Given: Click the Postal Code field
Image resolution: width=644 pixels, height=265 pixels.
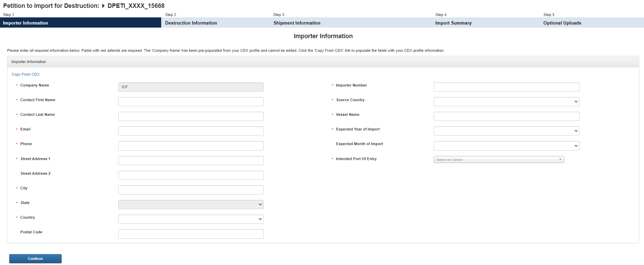Looking at the screenshot, I should tap(191, 234).
